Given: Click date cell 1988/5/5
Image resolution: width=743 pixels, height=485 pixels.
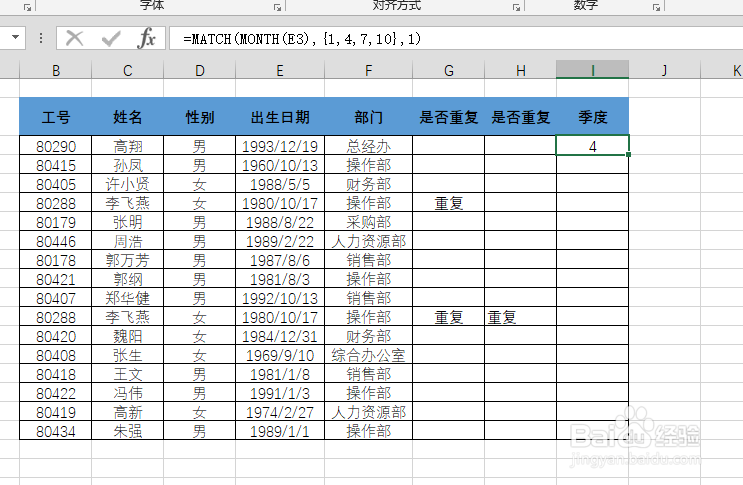Looking at the screenshot, I should pyautogui.click(x=280, y=184).
